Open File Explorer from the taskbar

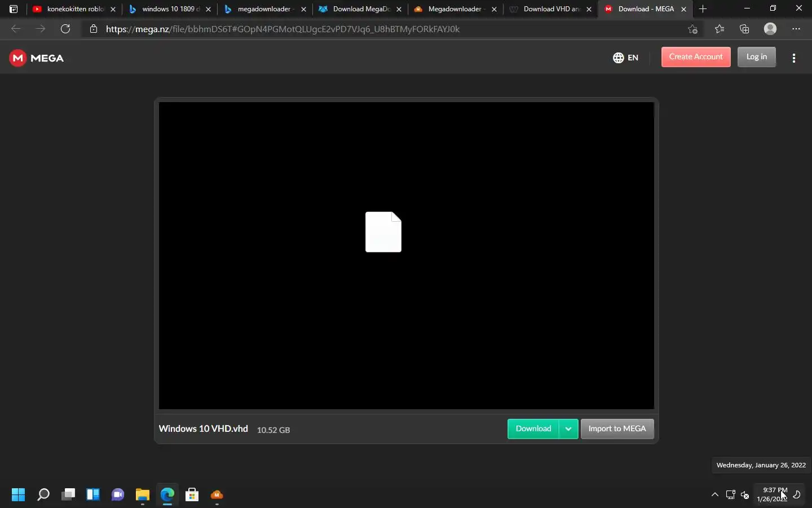[143, 495]
